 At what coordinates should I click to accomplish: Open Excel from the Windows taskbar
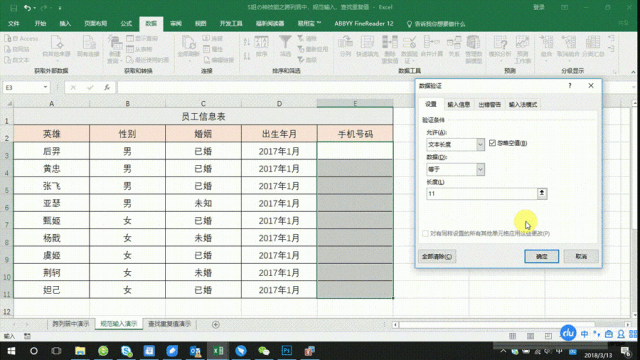click(x=218, y=351)
